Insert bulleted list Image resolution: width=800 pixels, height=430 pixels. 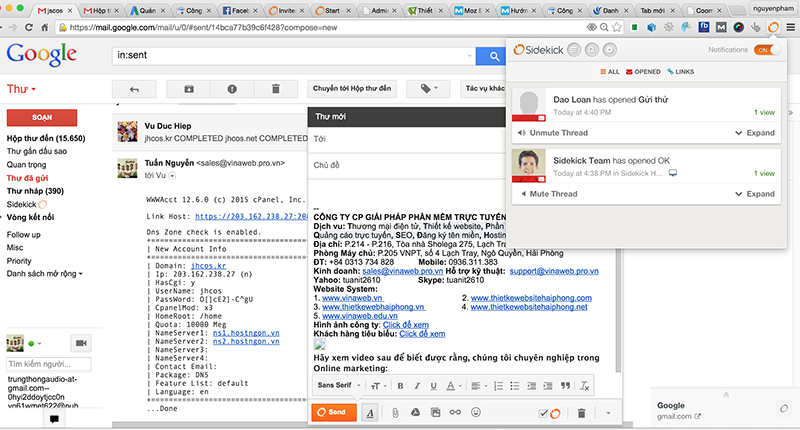[515, 386]
